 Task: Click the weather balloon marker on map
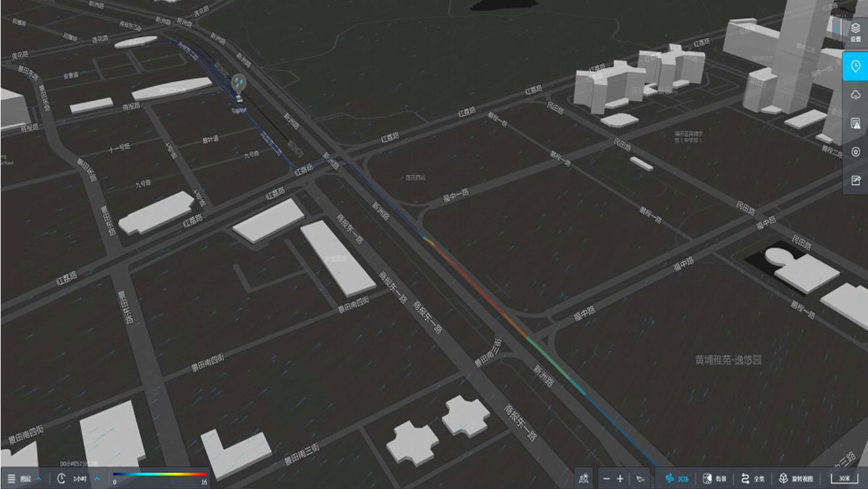coord(239,85)
